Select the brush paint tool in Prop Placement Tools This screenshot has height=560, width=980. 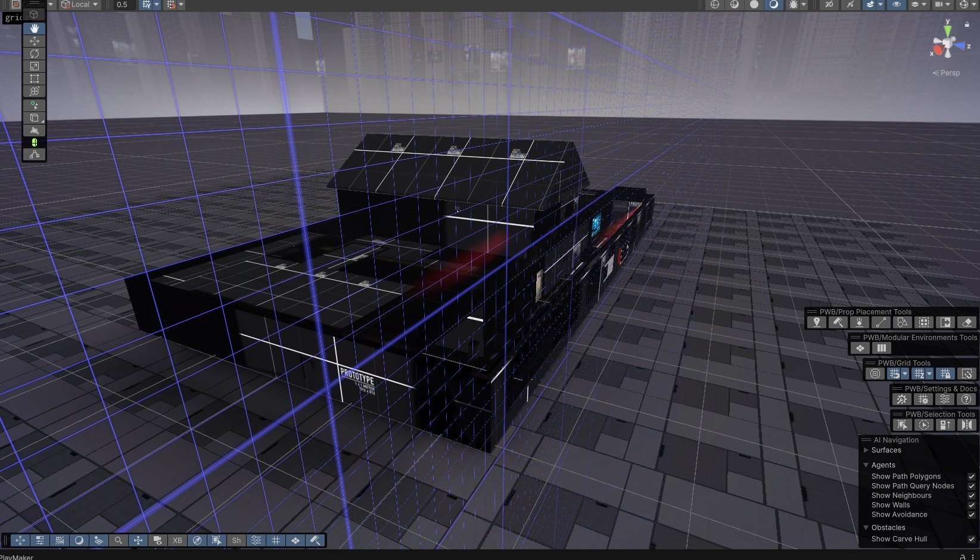[838, 322]
